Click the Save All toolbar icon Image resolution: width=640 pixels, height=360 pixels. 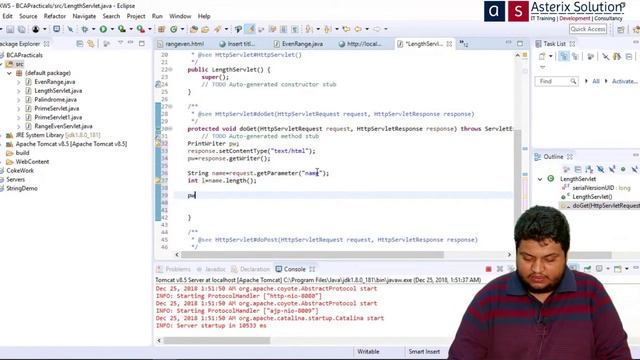21,29
